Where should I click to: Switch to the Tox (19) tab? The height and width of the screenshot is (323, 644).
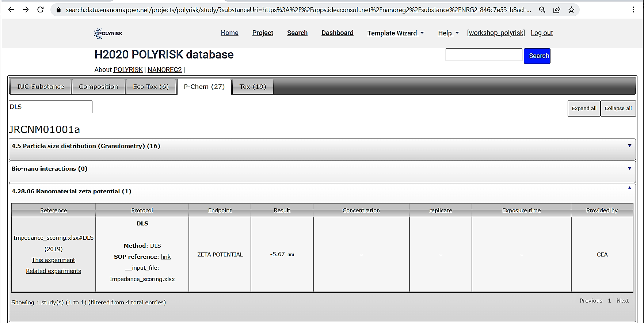click(x=253, y=87)
